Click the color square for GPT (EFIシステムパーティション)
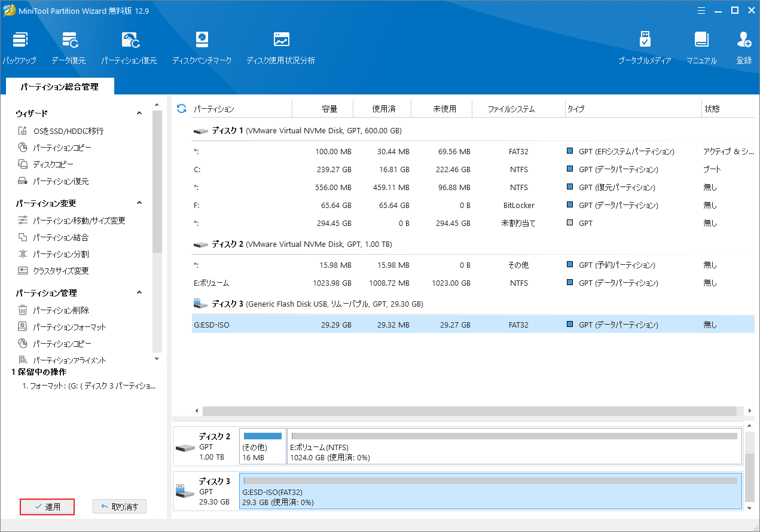The height and width of the screenshot is (532, 760). click(570, 151)
